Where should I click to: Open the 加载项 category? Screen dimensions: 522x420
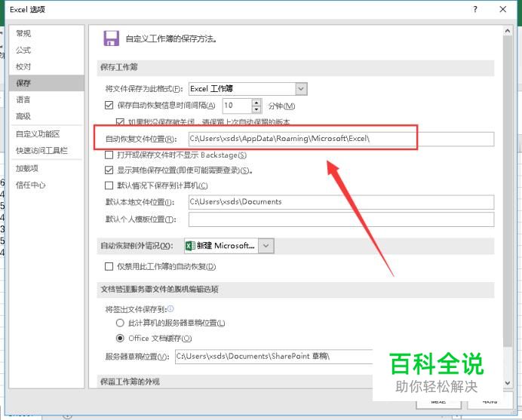pos(27,168)
